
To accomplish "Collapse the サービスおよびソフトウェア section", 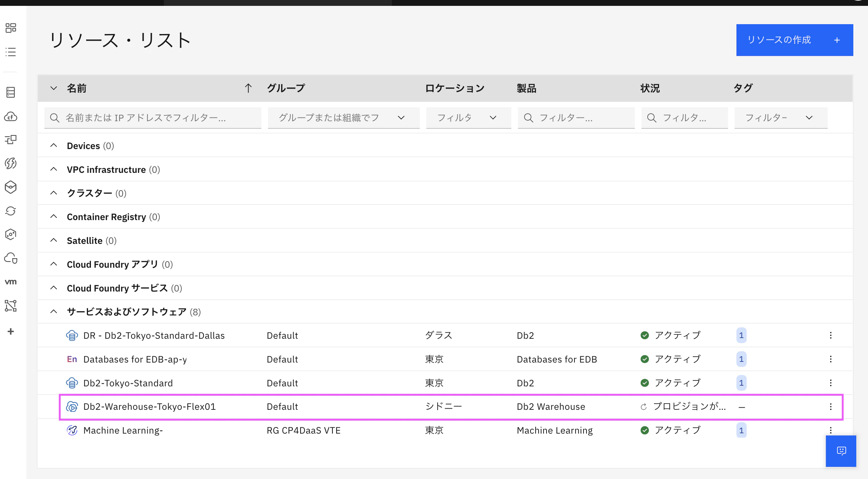I will coord(54,312).
